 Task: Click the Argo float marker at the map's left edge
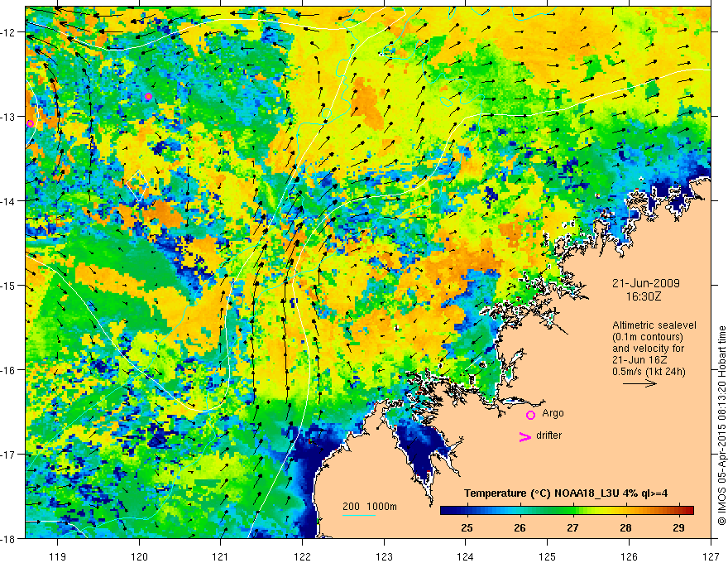coord(30,123)
